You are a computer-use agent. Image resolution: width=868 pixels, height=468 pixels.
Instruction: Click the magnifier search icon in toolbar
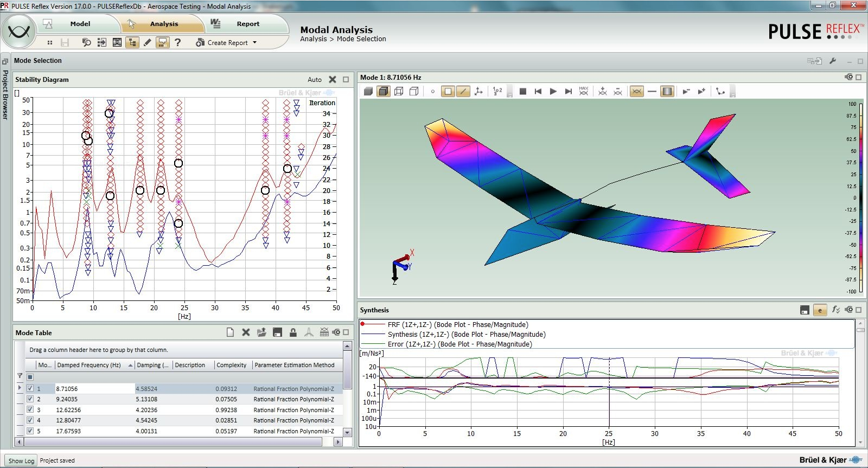[x=86, y=42]
